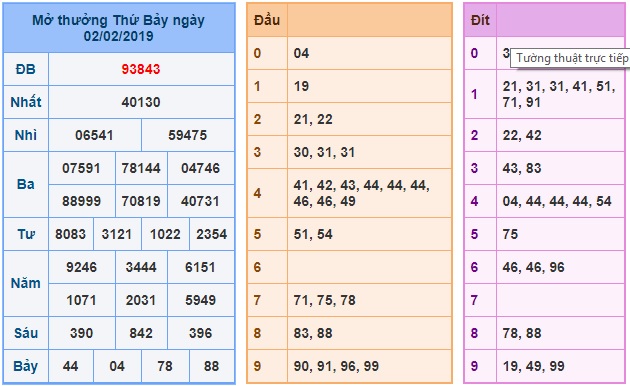The image size is (630, 386).
Task: Select value 04 in the Đầu table
Action: [301, 53]
